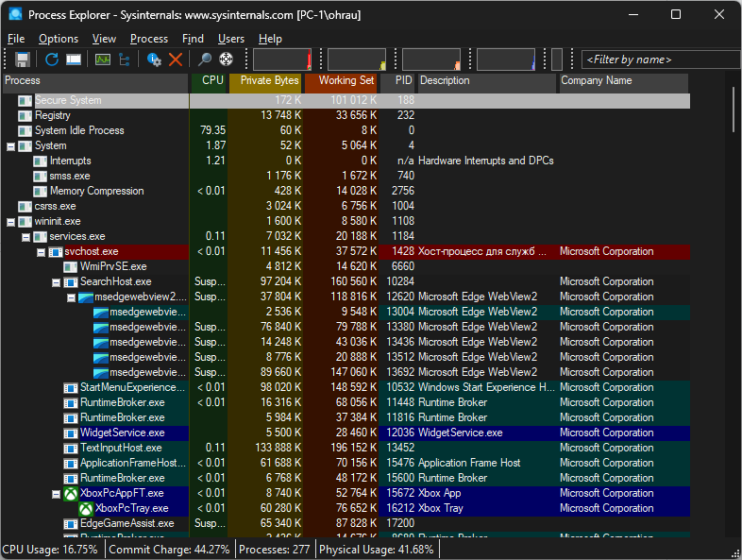This screenshot has height=560, width=742.
Task: Sort by the Private Bytes column header
Action: 268,81
